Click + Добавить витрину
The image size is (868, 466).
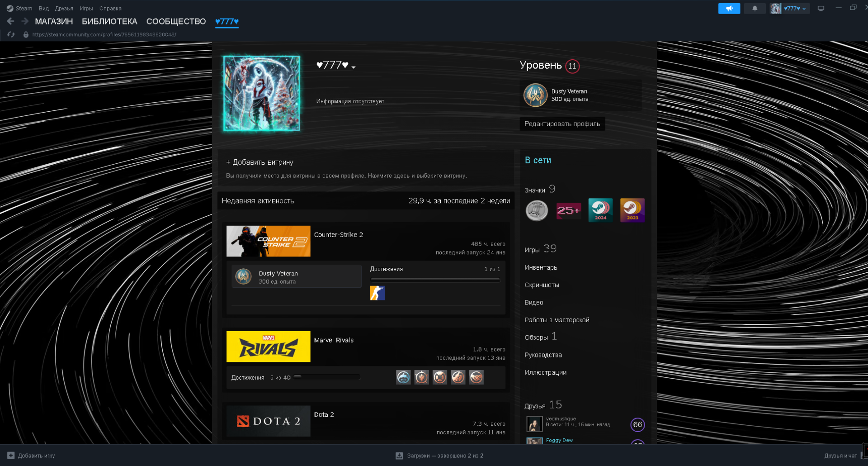point(259,162)
